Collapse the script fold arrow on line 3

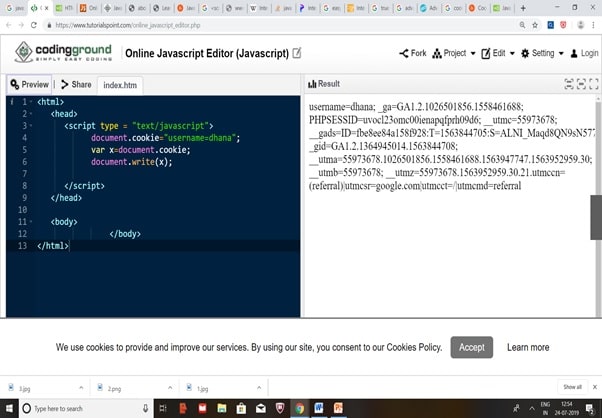coord(31,126)
